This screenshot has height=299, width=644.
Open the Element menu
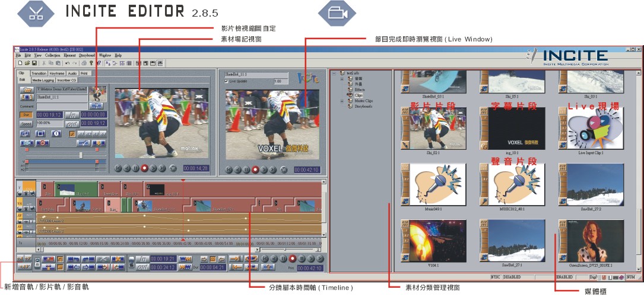pos(69,55)
